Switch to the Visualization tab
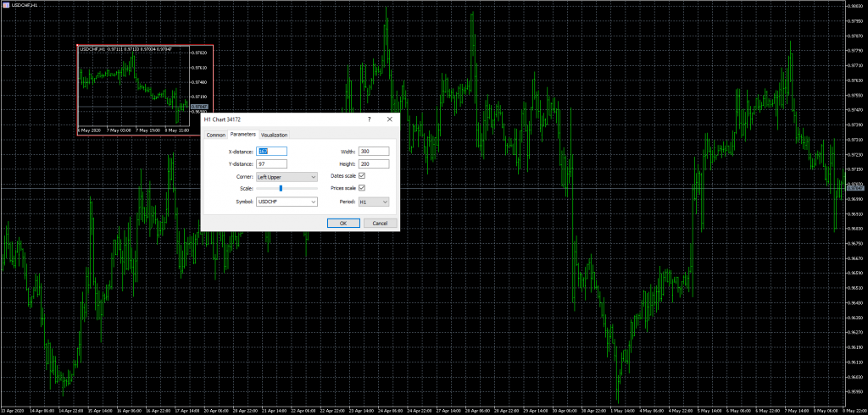The image size is (868, 415). click(x=274, y=135)
